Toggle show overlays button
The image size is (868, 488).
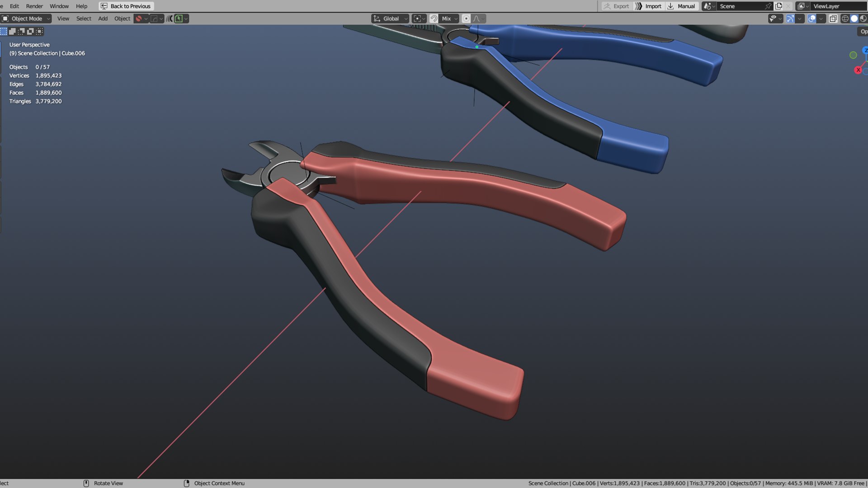pyautogui.click(x=812, y=19)
